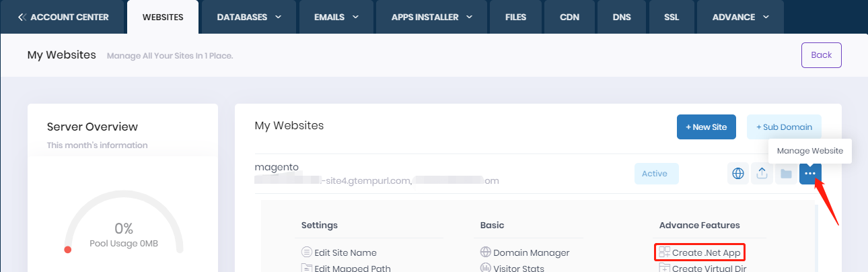The image size is (868, 272).
Task: Click the Create .Net App icon
Action: 664,252
